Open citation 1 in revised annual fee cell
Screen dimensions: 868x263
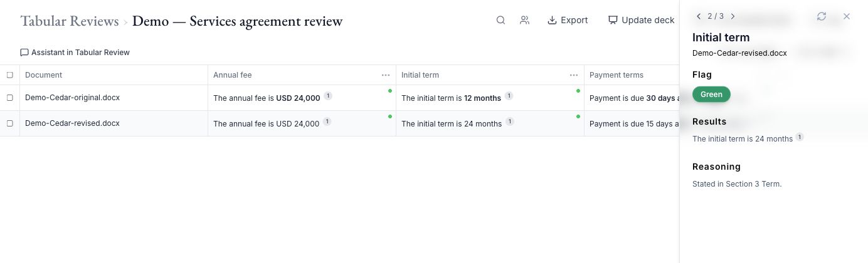327,122
